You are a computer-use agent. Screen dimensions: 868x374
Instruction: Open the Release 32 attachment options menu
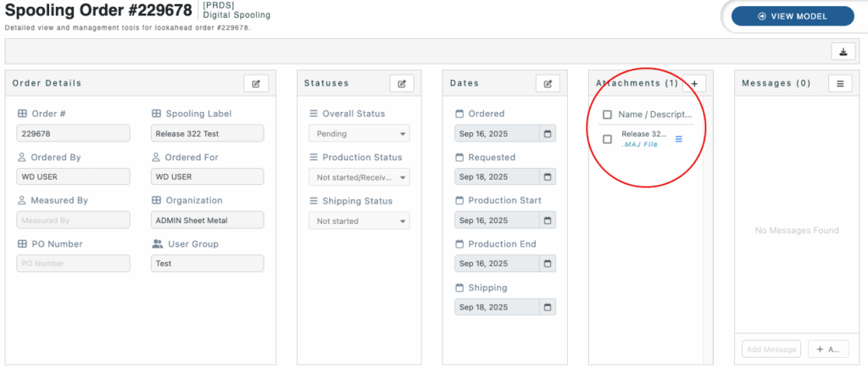[678, 139]
